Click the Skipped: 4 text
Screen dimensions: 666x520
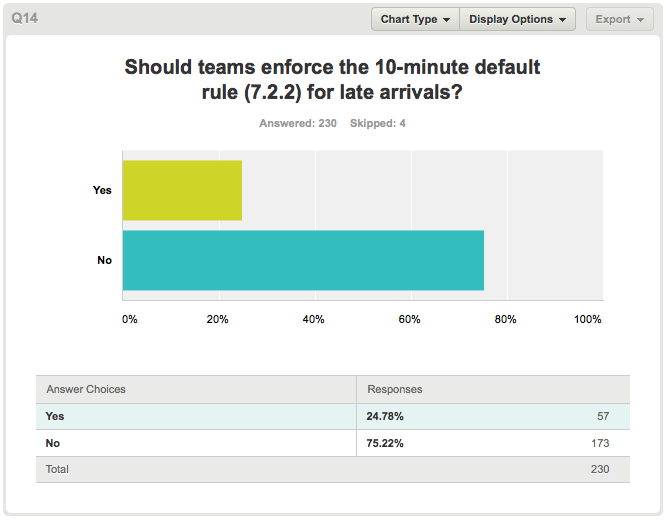(x=378, y=123)
